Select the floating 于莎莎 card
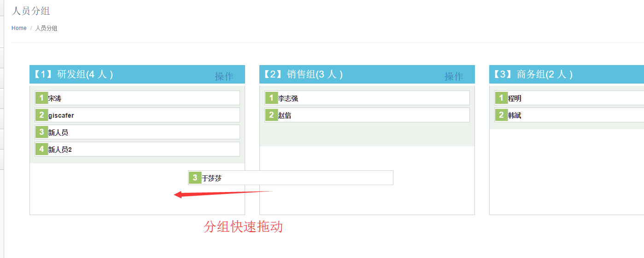Screen dimensions: 644x258 point(291,178)
